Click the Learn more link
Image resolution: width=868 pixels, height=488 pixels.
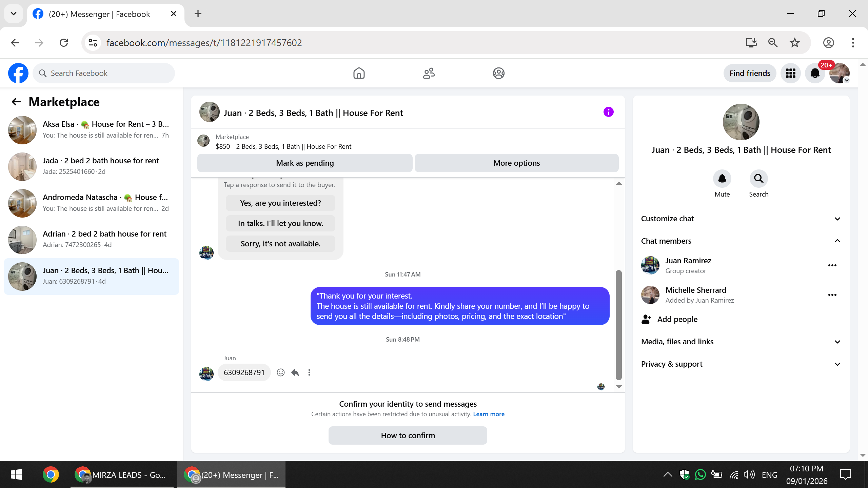pos(489,414)
